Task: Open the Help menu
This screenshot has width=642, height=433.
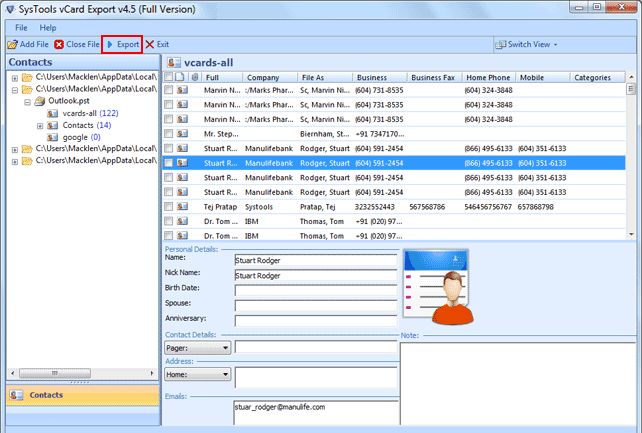Action: point(48,28)
